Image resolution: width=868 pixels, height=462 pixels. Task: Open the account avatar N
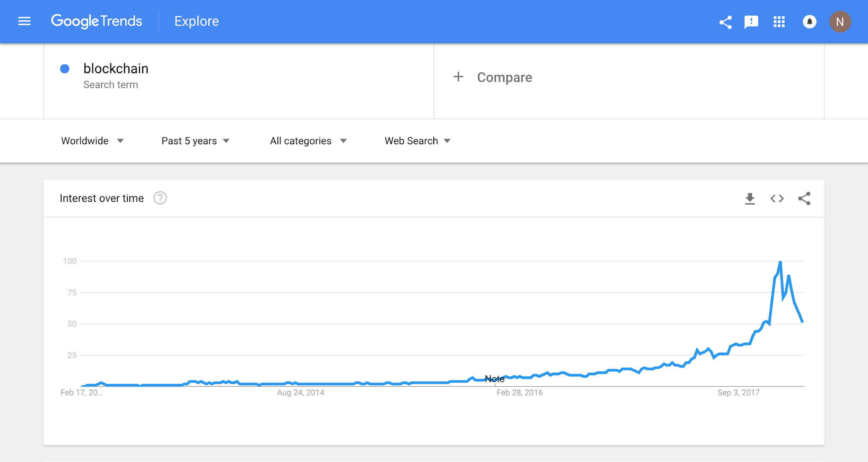coord(840,22)
